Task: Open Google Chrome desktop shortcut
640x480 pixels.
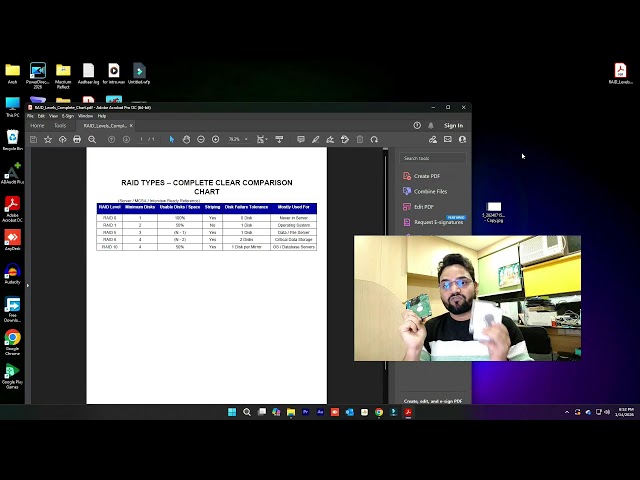Action: pyautogui.click(x=13, y=342)
